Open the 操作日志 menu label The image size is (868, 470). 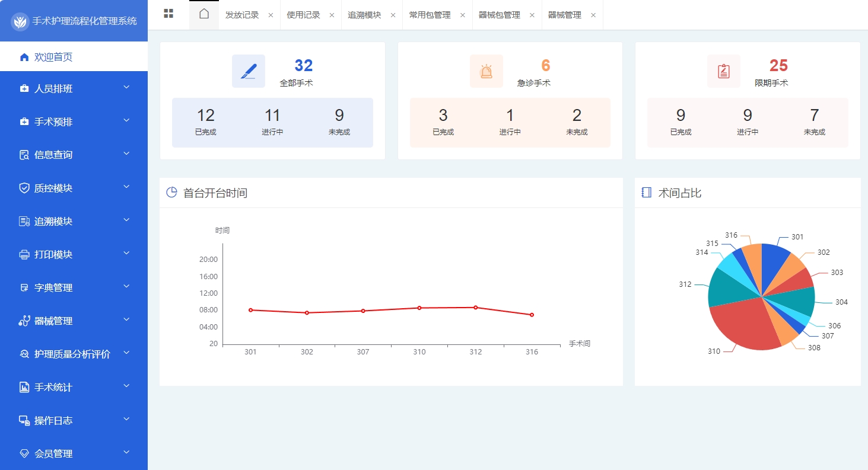(53, 421)
